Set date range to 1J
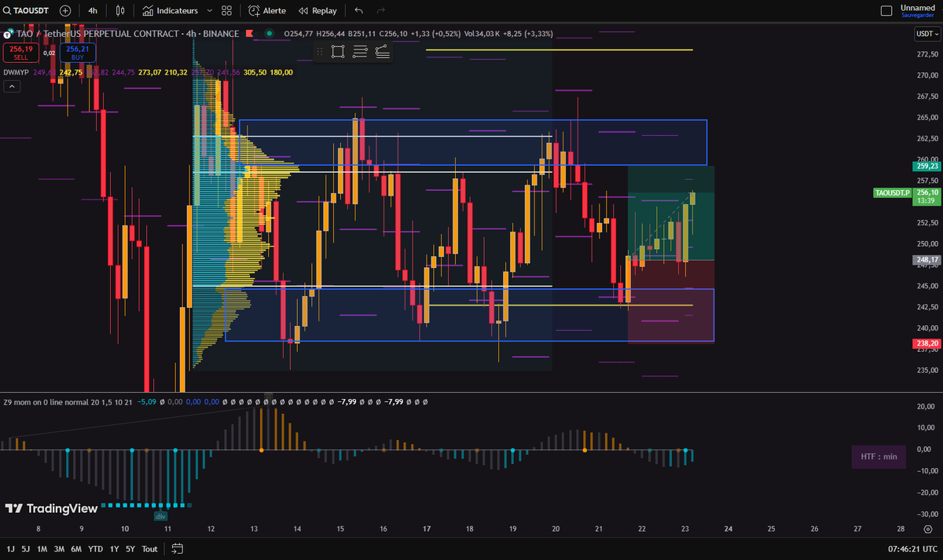 [11, 549]
